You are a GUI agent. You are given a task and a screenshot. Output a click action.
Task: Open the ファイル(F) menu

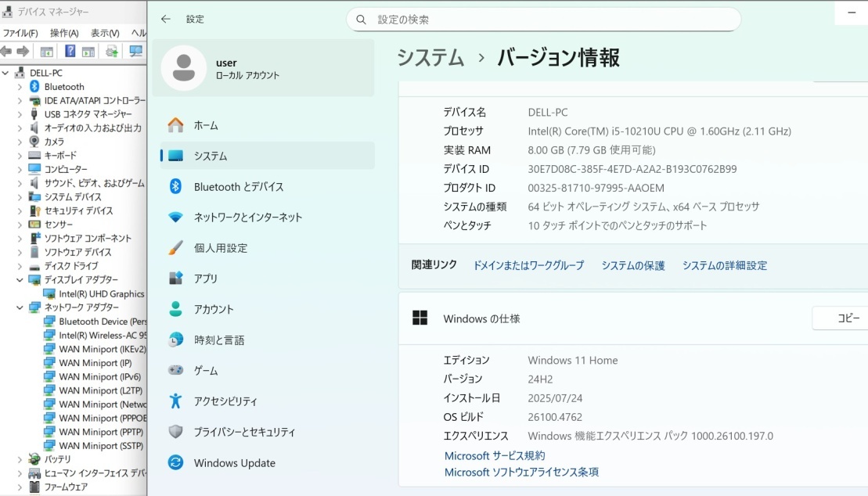20,33
